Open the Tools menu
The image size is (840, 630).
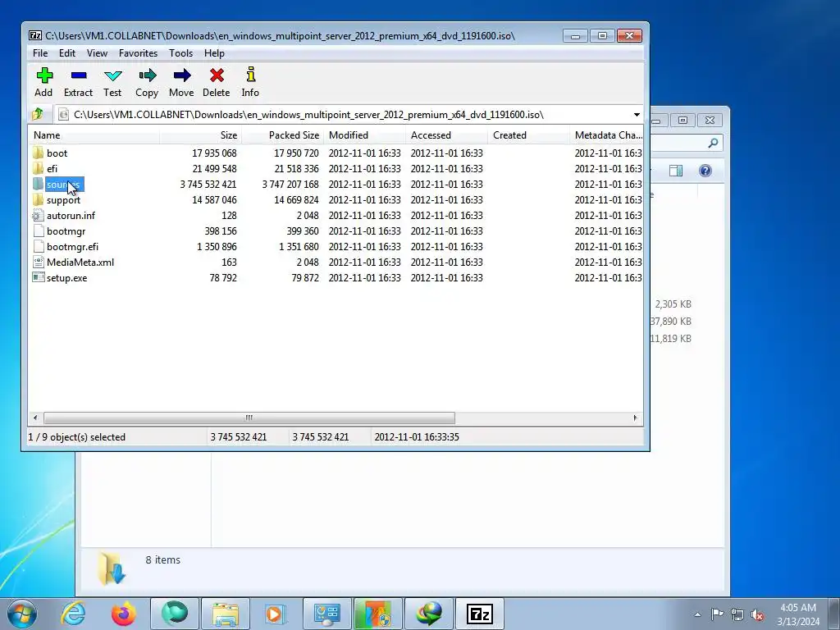pyautogui.click(x=180, y=53)
